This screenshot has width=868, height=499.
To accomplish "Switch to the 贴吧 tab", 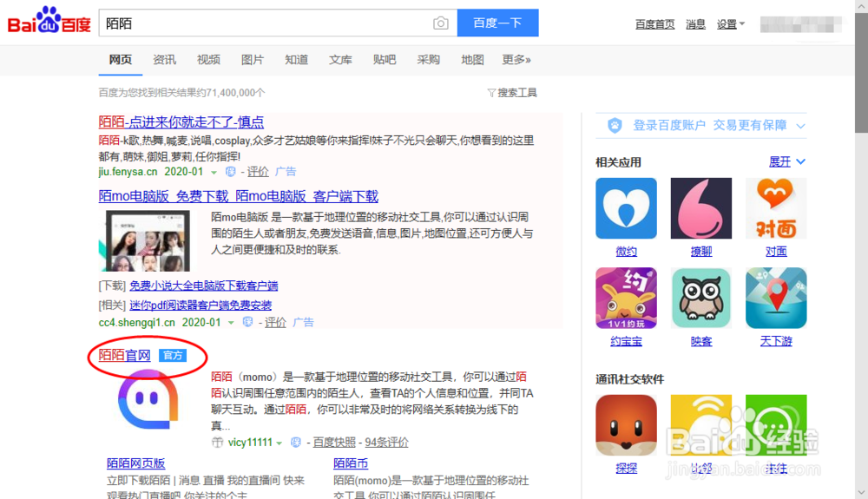I will pos(385,60).
